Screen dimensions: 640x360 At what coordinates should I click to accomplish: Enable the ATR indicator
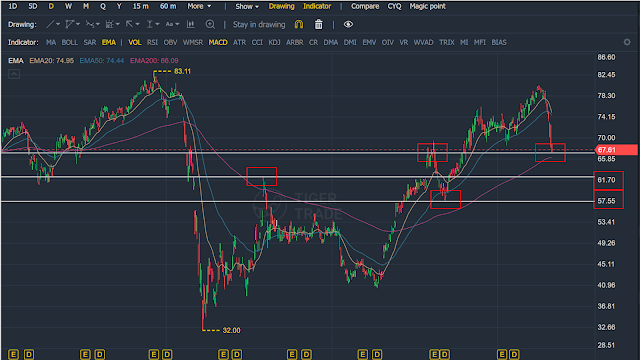point(239,42)
